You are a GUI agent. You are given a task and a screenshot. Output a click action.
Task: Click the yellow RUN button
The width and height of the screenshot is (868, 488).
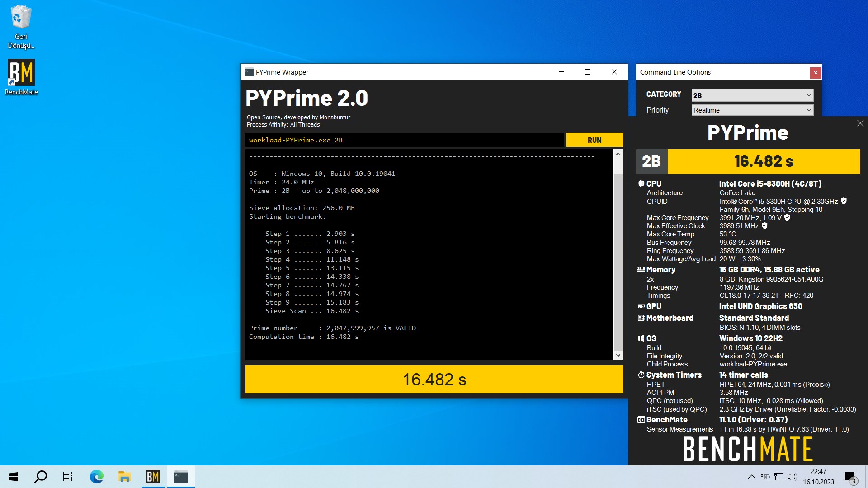[594, 140]
